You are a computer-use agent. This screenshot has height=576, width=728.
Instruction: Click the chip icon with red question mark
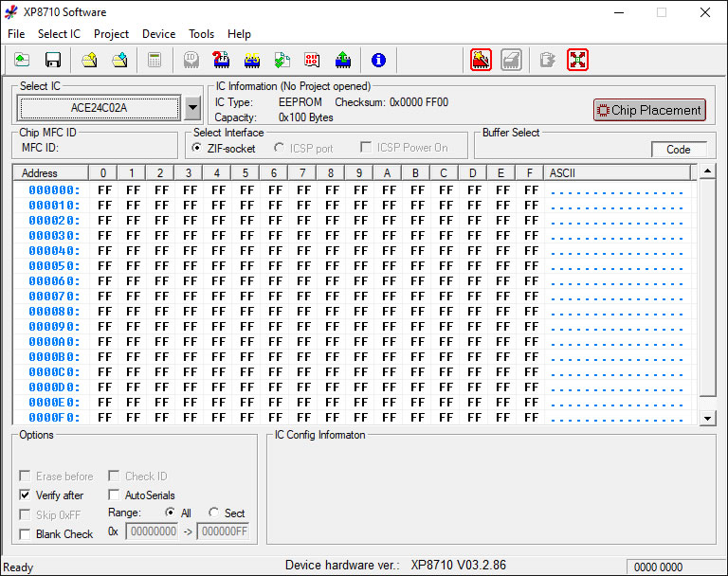[x=221, y=60]
